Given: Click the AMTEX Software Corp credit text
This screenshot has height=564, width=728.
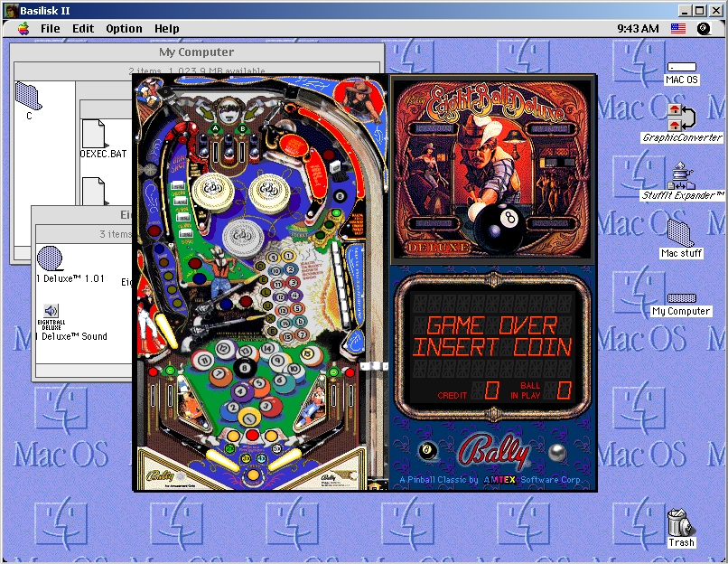Looking at the screenshot, I should coord(491,479).
